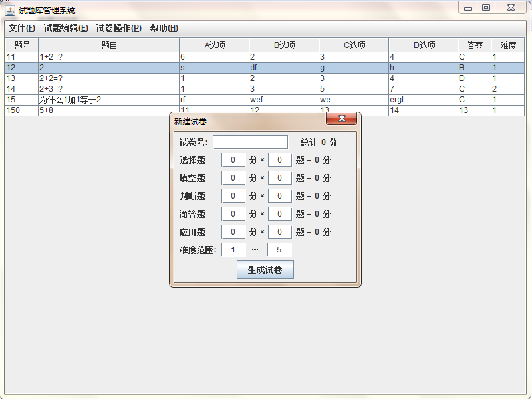
Task: Click 填空题 score-per-question field
Action: point(233,178)
